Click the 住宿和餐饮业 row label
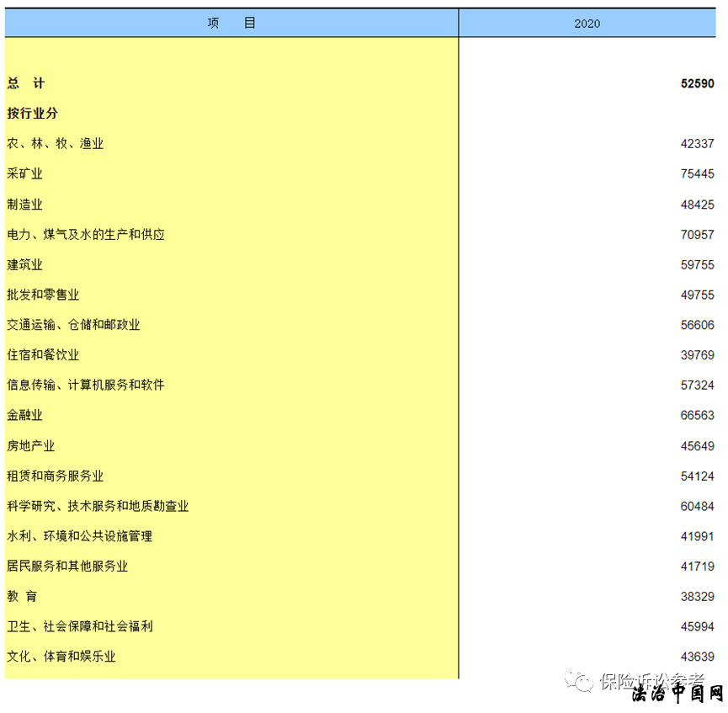 43,355
